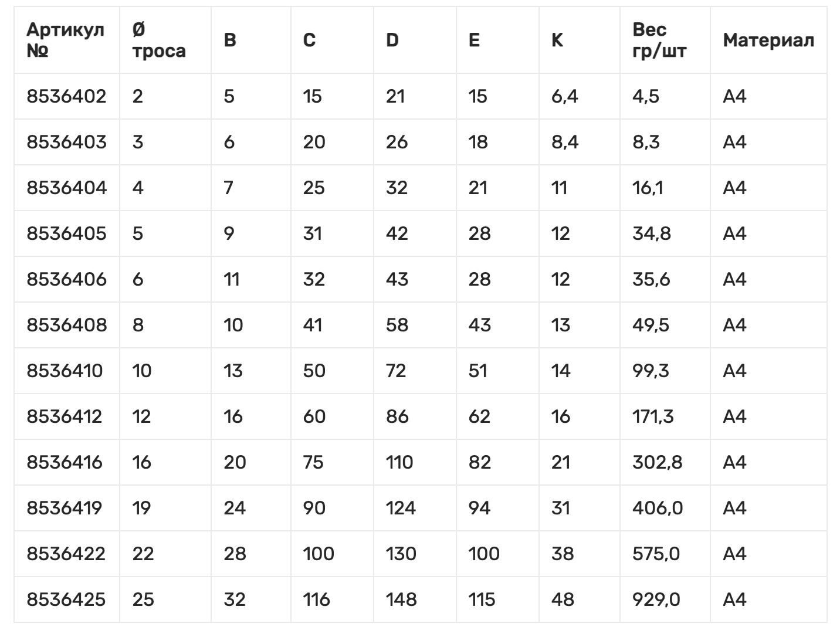Click weight value 929,0
840x637 pixels.
[x=656, y=599]
